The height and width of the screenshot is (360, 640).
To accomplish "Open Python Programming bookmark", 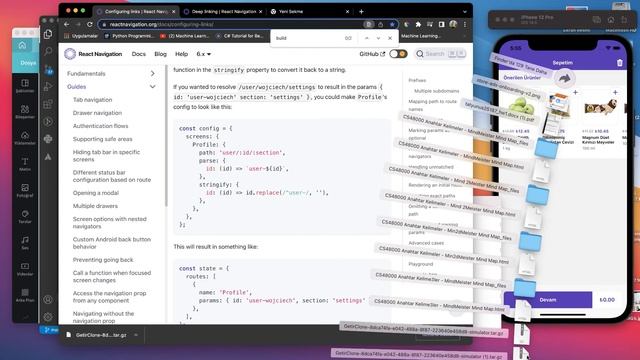I will pos(129,36).
